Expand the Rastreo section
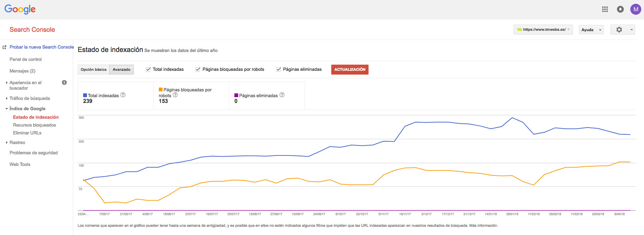The height and width of the screenshot is (235, 644). click(x=7, y=142)
